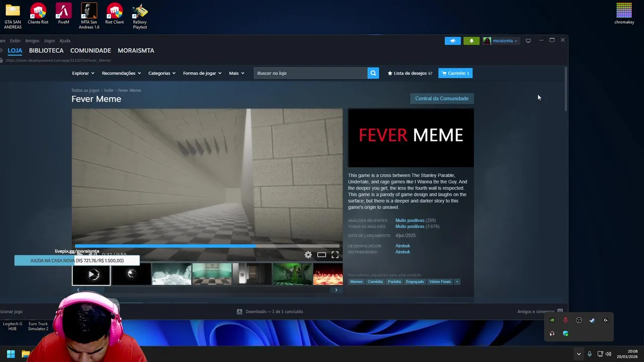Open NVIDIA icon in the system tray popup
The height and width of the screenshot is (362, 644).
(x=552, y=320)
